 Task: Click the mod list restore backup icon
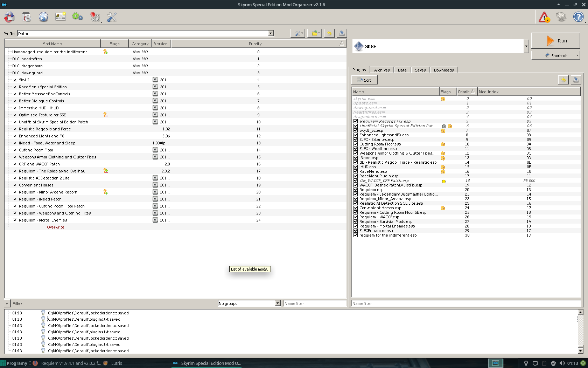[x=329, y=33]
